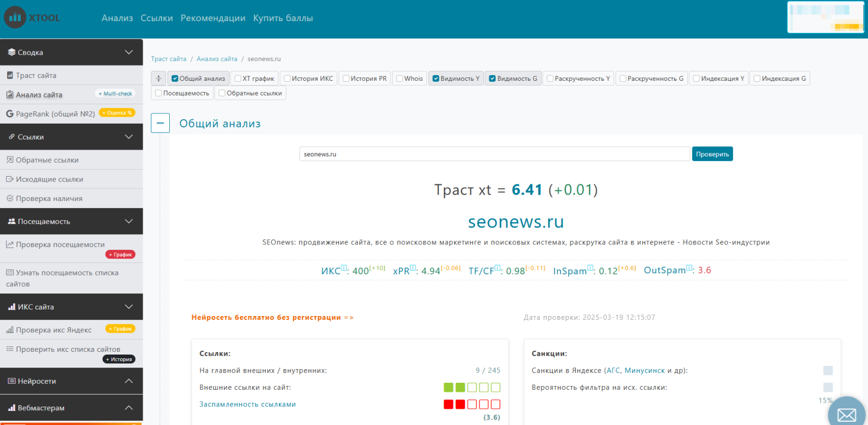Click the Google PageRank G icon

[10, 114]
